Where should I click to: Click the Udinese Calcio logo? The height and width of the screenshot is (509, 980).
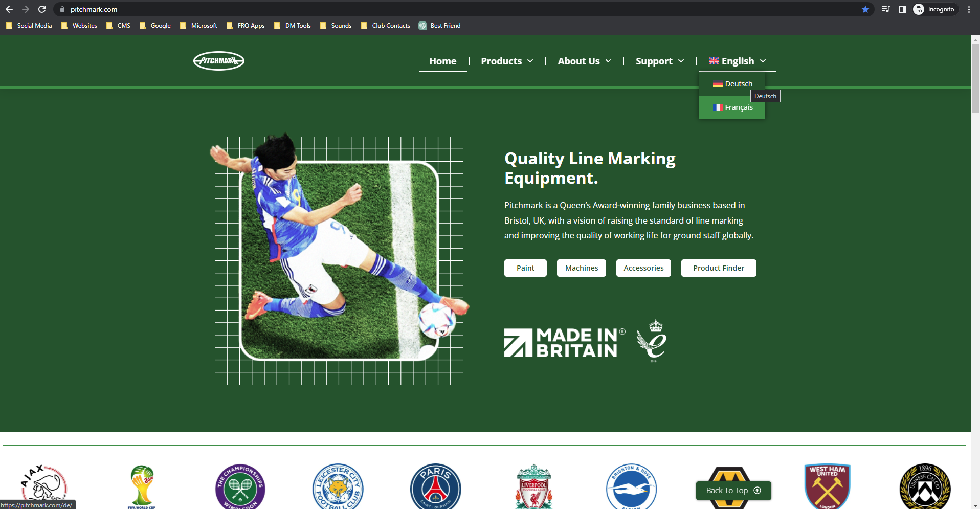pyautogui.click(x=925, y=486)
